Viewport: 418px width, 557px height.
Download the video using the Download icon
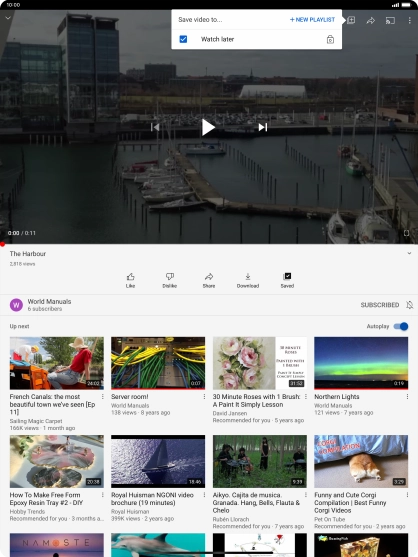tap(248, 276)
